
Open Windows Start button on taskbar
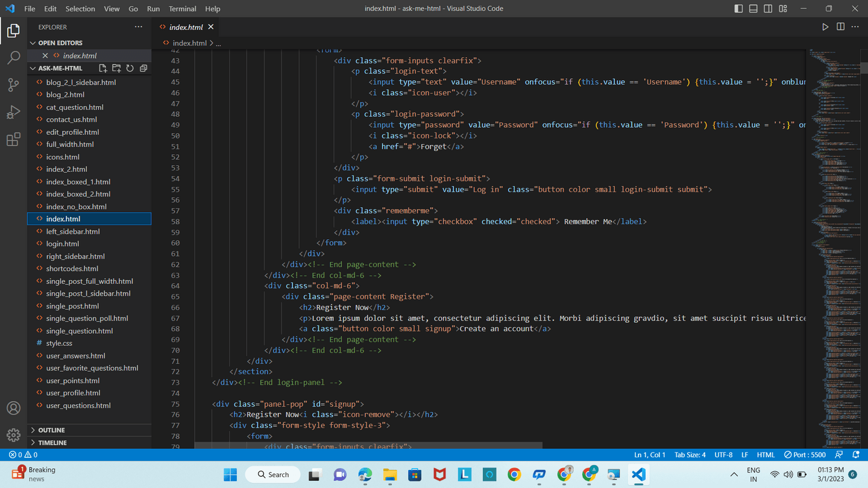(x=230, y=475)
